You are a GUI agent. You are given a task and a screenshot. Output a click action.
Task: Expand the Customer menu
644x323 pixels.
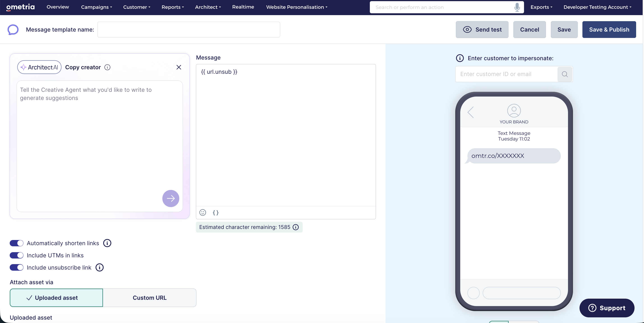tap(137, 7)
